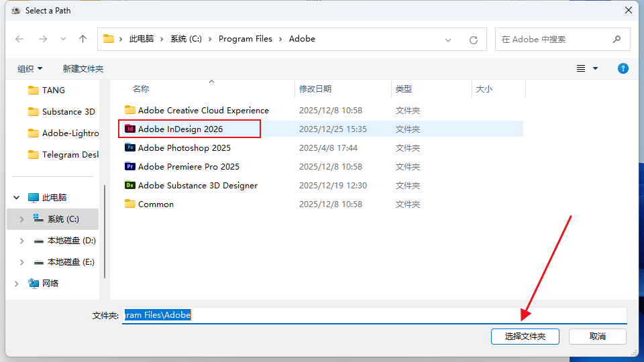Click the Substance 3D Designer Ds icon
Screen dimensions: 644x362
click(129, 185)
